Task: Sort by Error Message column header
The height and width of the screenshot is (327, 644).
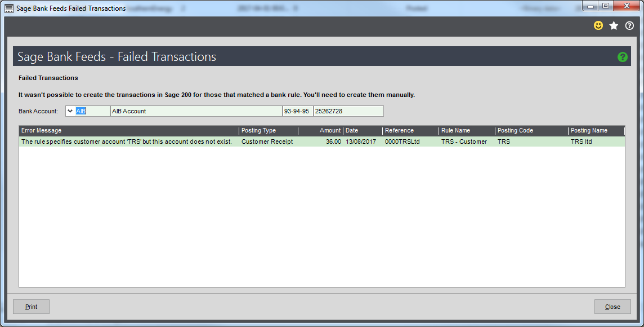Action: [128, 131]
